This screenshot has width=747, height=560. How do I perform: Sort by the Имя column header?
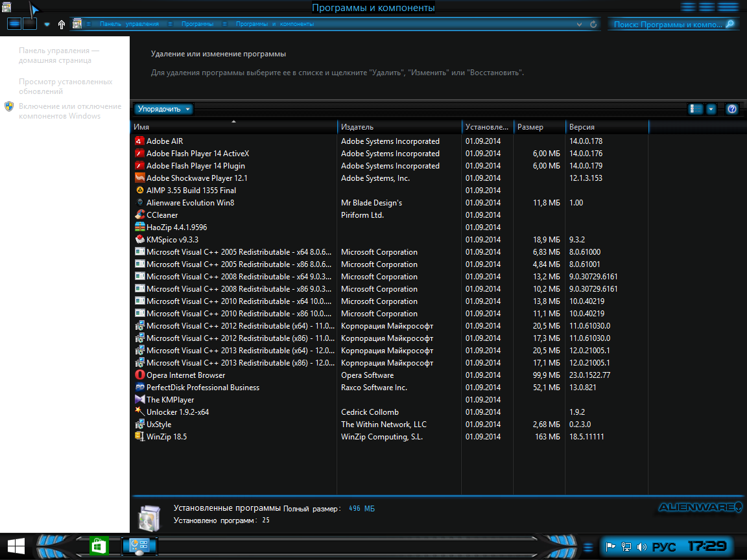tap(234, 126)
